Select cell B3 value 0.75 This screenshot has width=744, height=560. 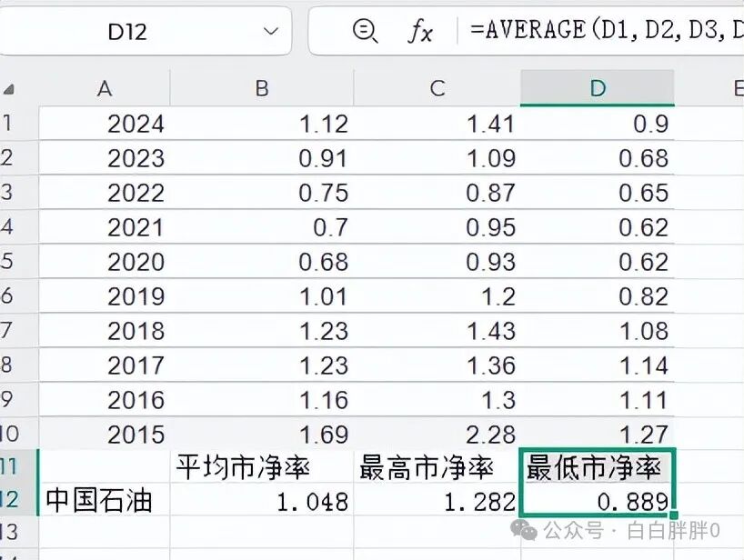[x=262, y=193]
